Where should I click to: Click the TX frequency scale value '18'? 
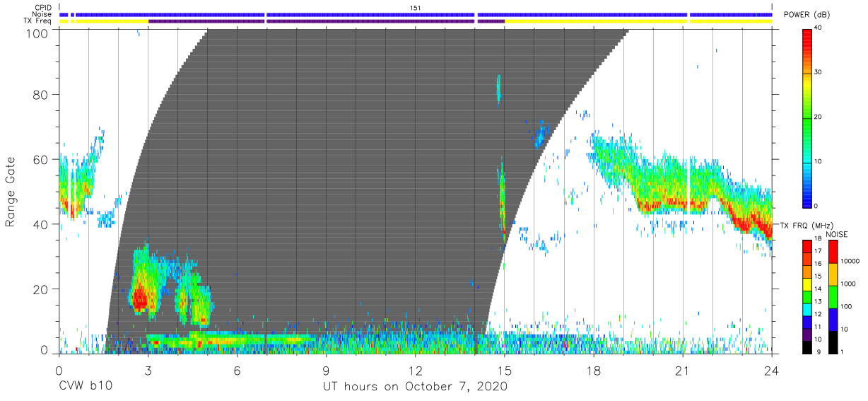(x=818, y=240)
